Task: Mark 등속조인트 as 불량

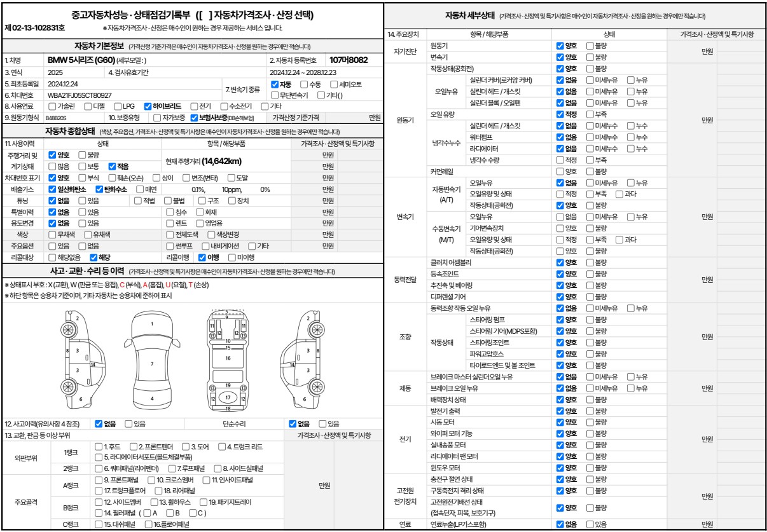Action: point(590,273)
